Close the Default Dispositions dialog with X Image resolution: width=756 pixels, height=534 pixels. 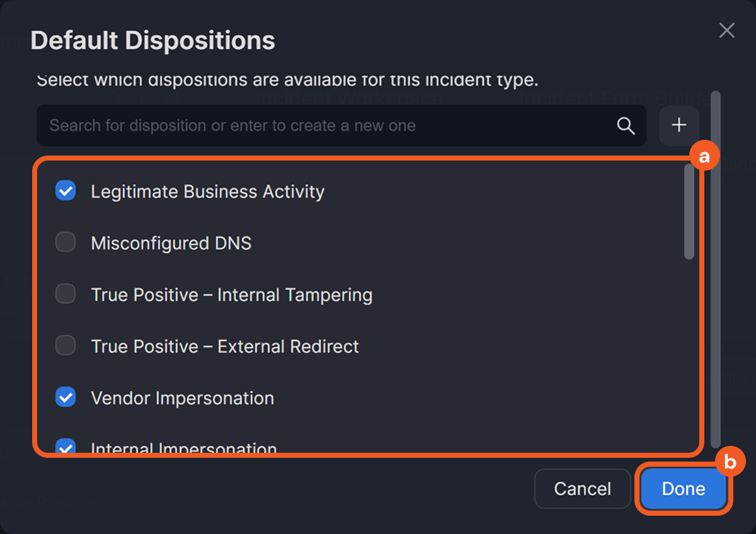(x=727, y=30)
